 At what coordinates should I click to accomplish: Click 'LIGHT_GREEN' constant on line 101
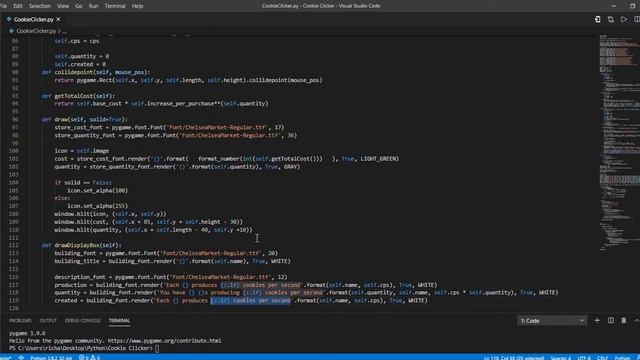[379, 158]
